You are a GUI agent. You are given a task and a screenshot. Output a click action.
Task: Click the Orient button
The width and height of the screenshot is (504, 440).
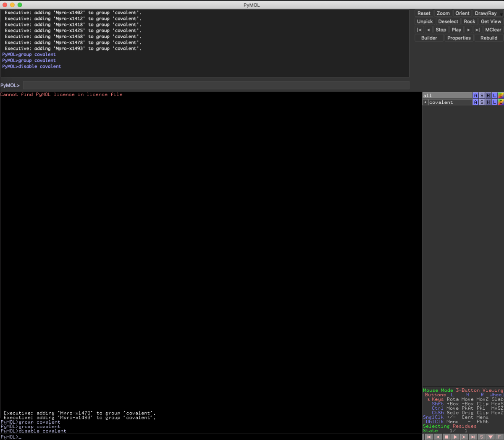pyautogui.click(x=462, y=13)
